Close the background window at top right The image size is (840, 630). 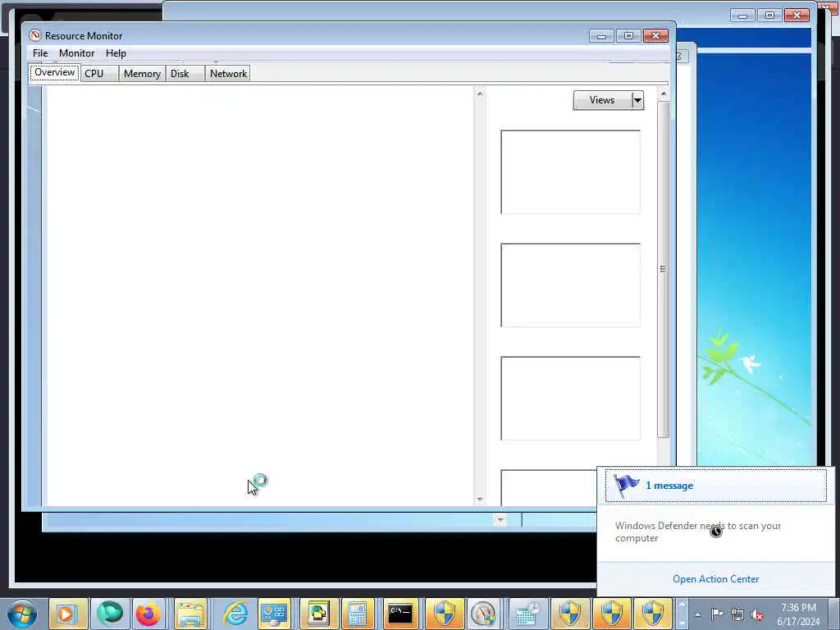pyautogui.click(x=797, y=16)
